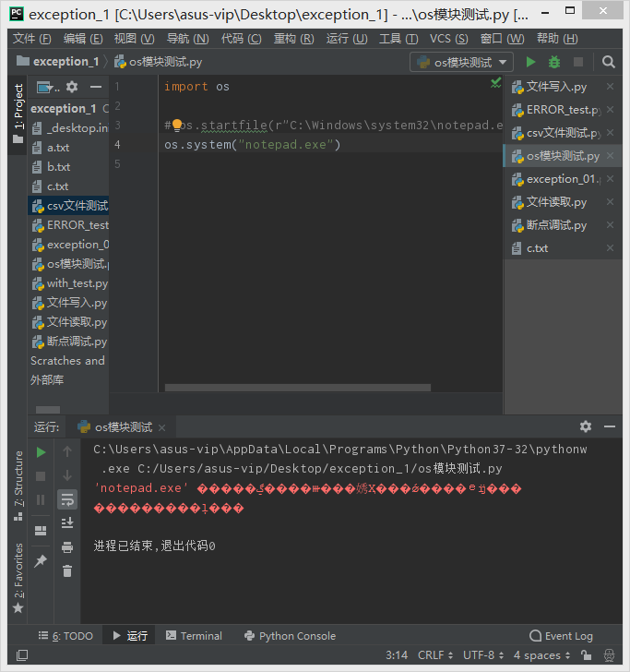
Task: Place cursor on os.system line 4
Action: (x=252, y=145)
